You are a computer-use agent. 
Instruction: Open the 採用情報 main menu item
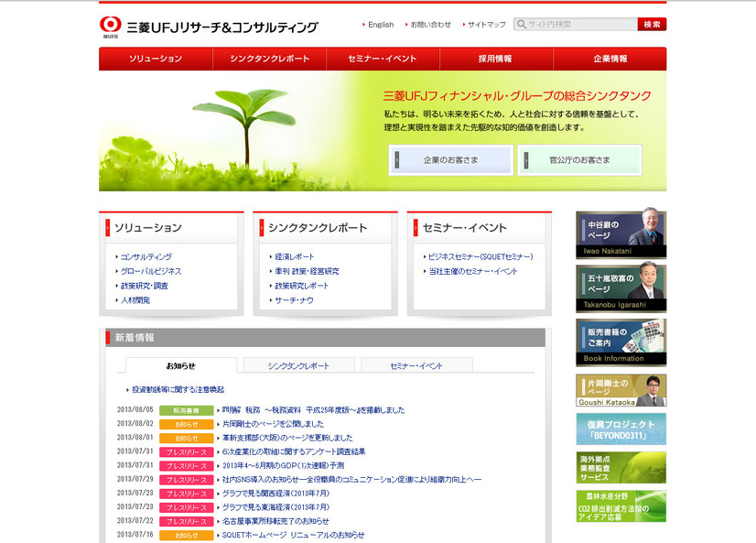[x=496, y=59]
